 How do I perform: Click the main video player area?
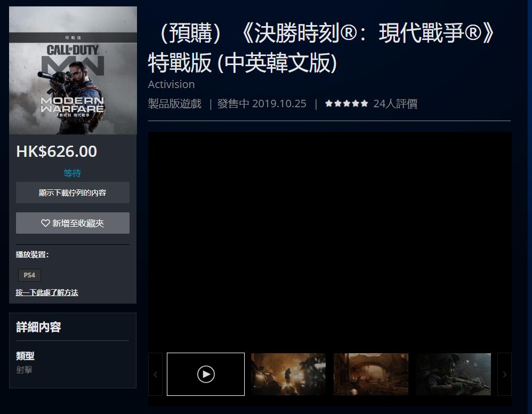pyautogui.click(x=330, y=242)
